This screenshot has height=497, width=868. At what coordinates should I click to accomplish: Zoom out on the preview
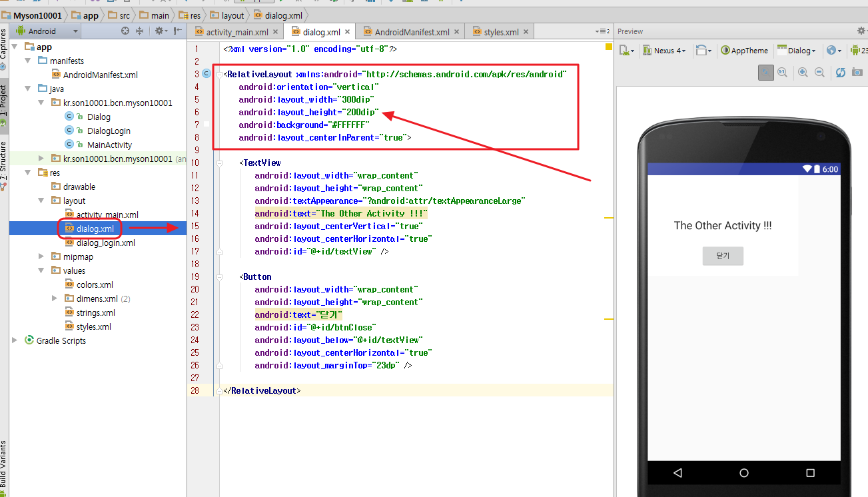click(x=820, y=72)
